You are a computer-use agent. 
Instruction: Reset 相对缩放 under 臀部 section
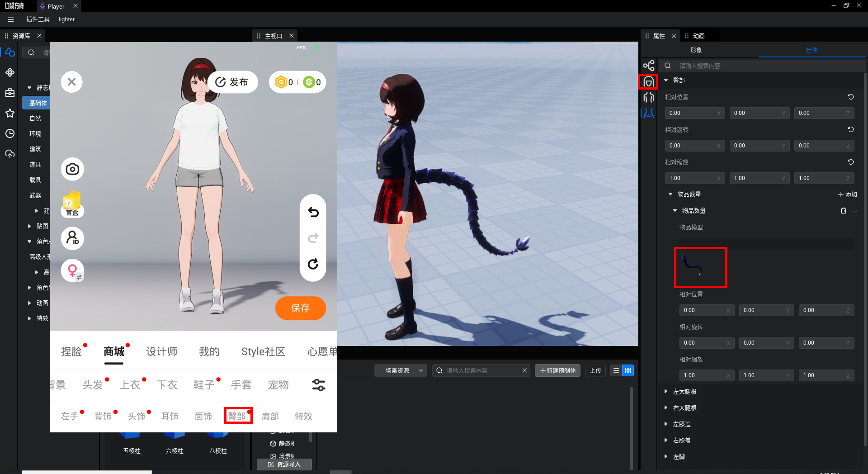(850, 162)
